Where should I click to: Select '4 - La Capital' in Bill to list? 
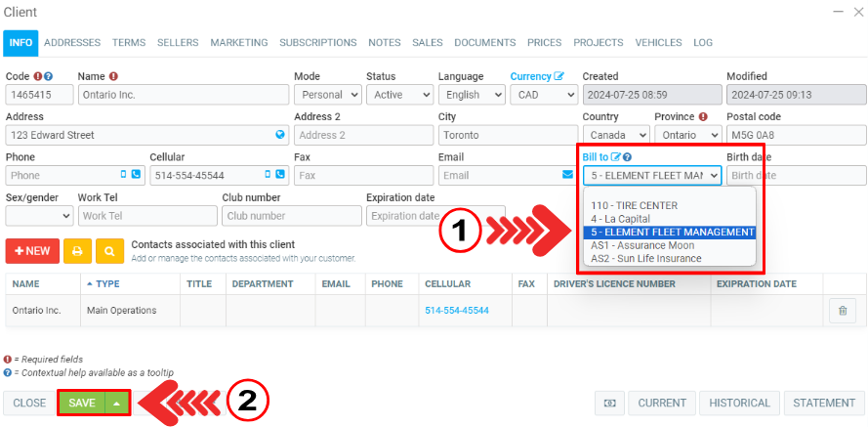[620, 219]
